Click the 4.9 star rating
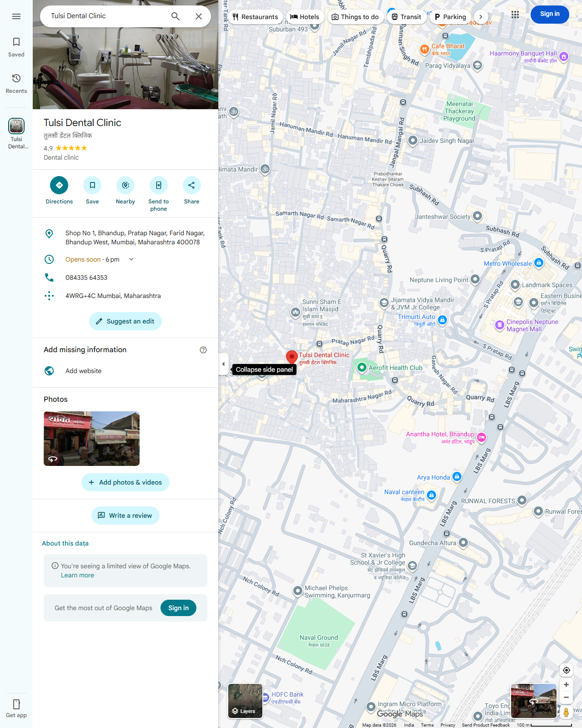The height and width of the screenshot is (728, 582). [65, 148]
